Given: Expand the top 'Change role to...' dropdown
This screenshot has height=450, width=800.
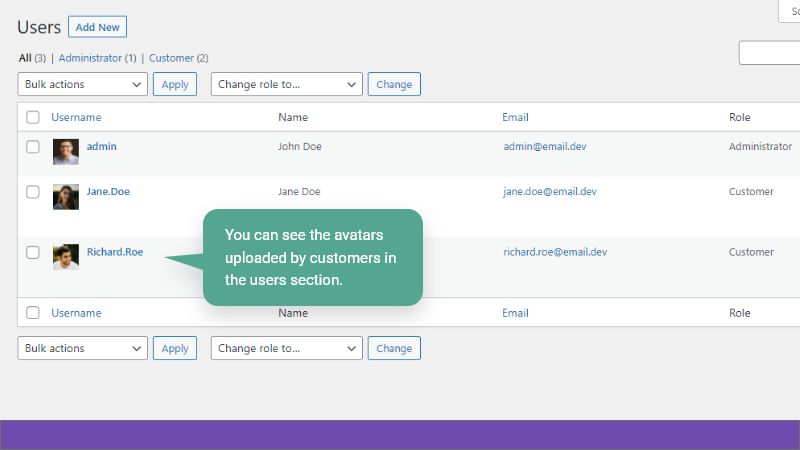Looking at the screenshot, I should pyautogui.click(x=286, y=85).
